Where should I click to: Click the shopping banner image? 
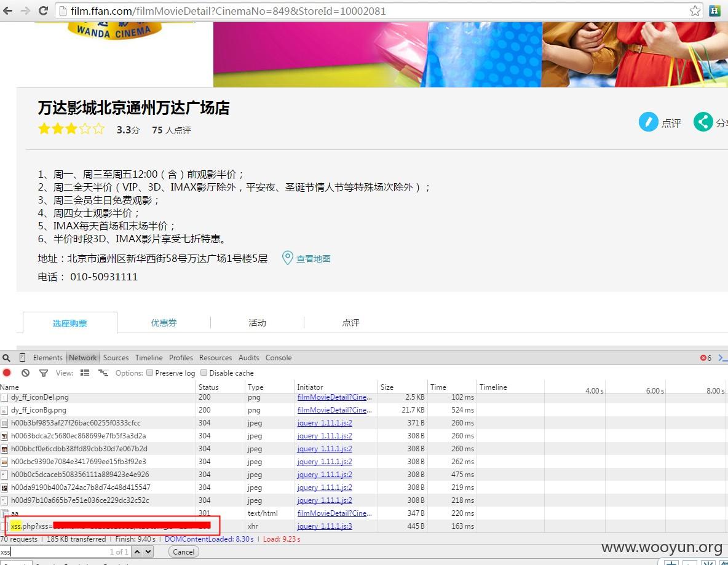pos(470,55)
